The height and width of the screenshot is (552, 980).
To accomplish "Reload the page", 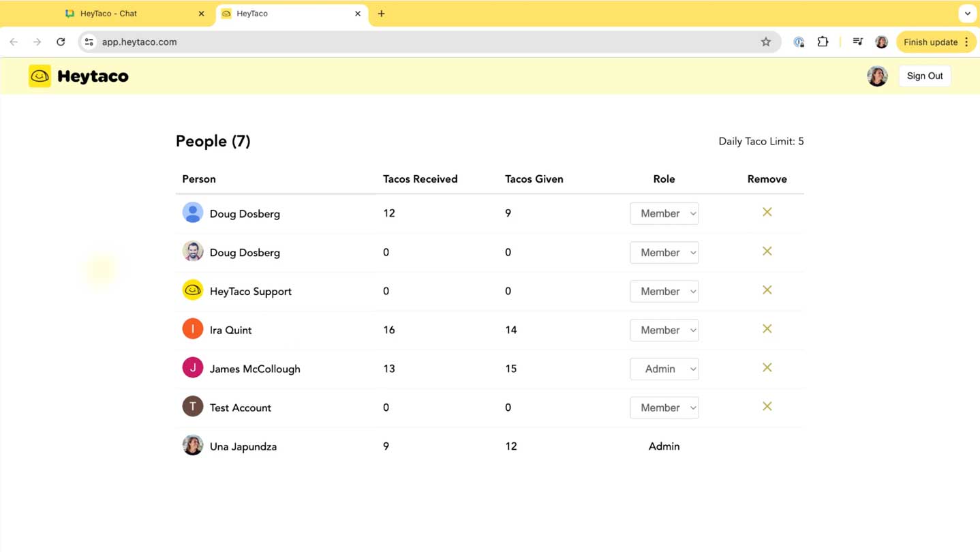I will [x=61, y=42].
